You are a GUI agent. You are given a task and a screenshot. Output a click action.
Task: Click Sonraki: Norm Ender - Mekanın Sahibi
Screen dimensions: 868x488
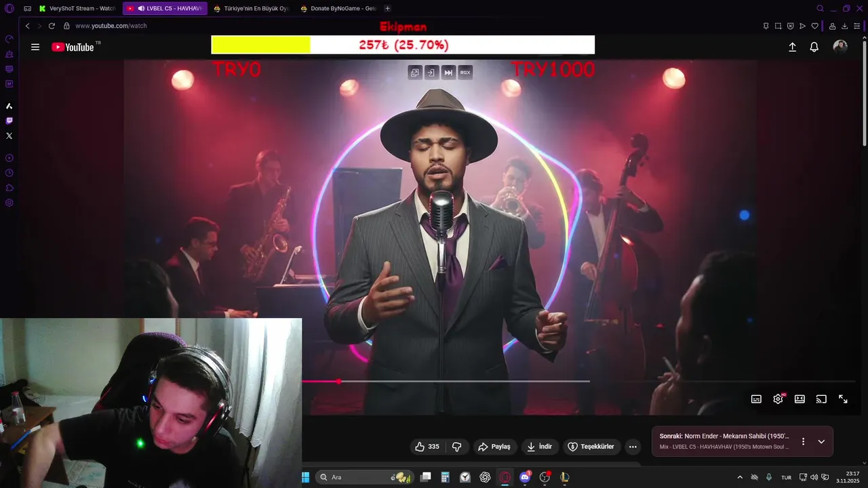(x=725, y=436)
